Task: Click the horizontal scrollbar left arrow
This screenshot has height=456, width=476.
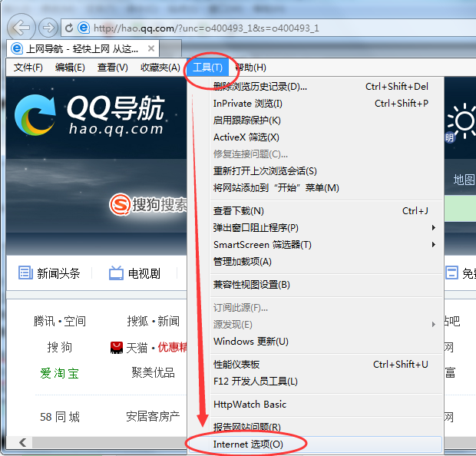Action: click(x=23, y=443)
